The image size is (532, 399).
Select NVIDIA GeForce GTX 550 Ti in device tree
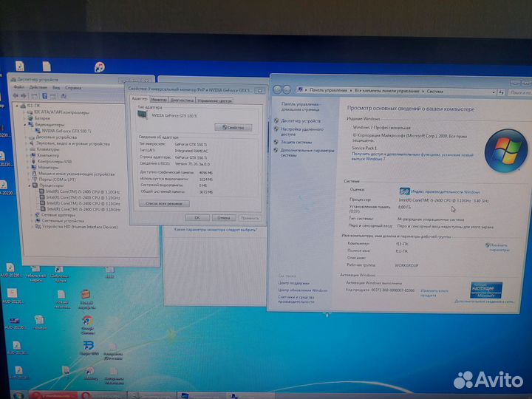coord(66,131)
